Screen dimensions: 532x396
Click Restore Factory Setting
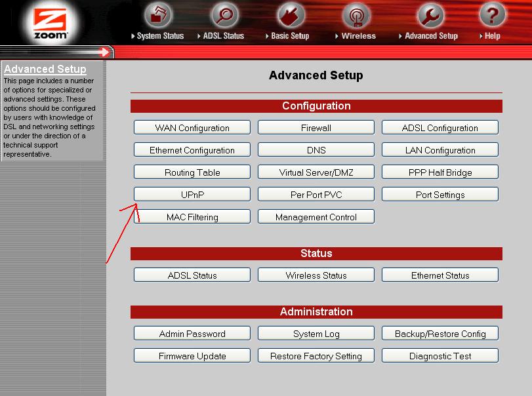click(316, 355)
